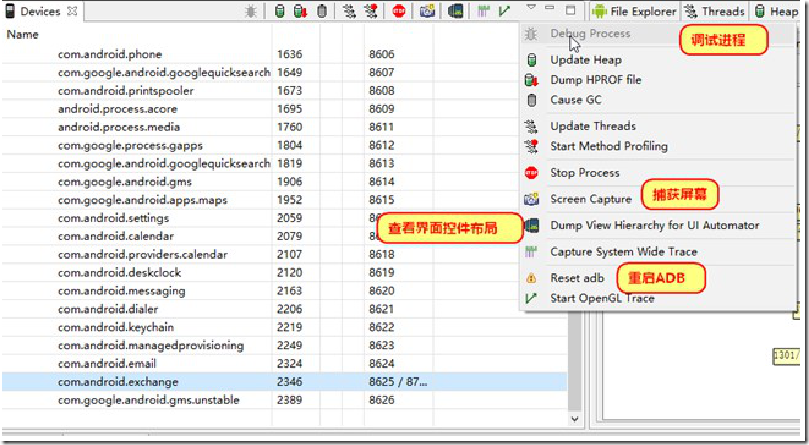Click the Update Heap toolbar icon

[x=280, y=11]
